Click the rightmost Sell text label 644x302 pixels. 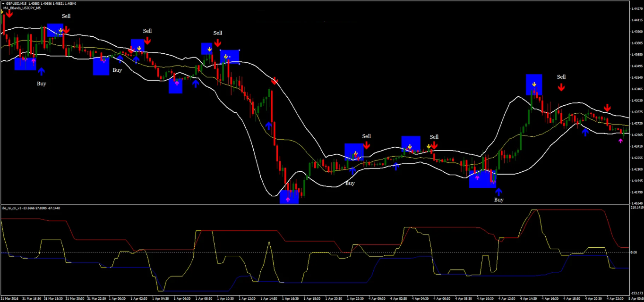tap(561, 77)
